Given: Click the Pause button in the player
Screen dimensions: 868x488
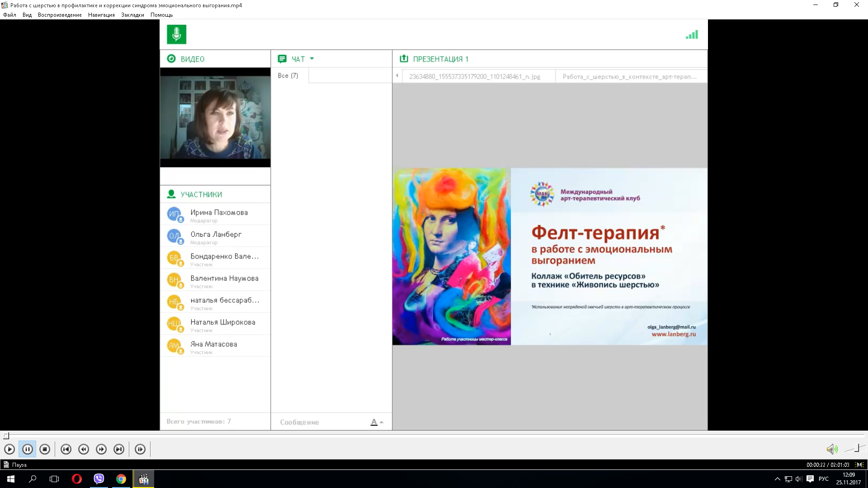Looking at the screenshot, I should [27, 449].
